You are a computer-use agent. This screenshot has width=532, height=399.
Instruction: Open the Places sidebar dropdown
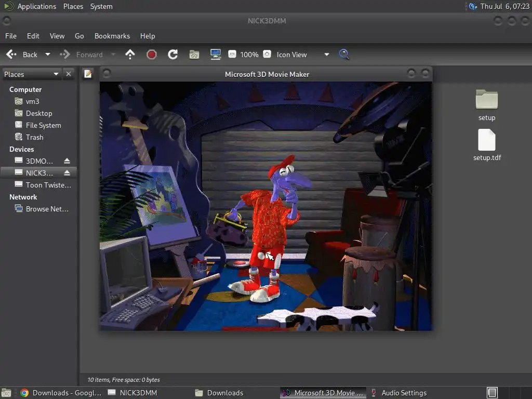pyautogui.click(x=31, y=74)
